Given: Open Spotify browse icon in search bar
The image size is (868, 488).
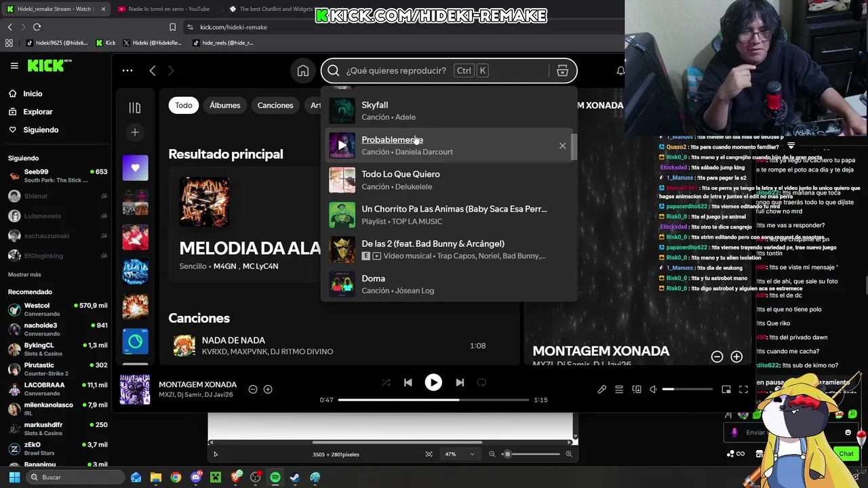Looking at the screenshot, I should point(562,70).
